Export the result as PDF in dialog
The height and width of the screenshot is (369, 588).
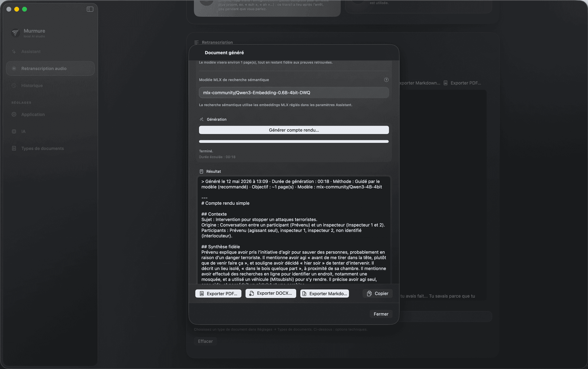tap(218, 293)
